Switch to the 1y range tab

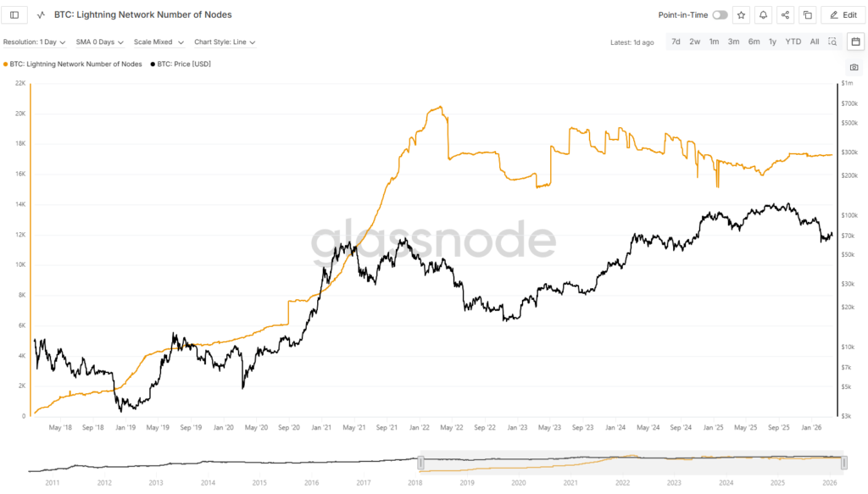[773, 41]
